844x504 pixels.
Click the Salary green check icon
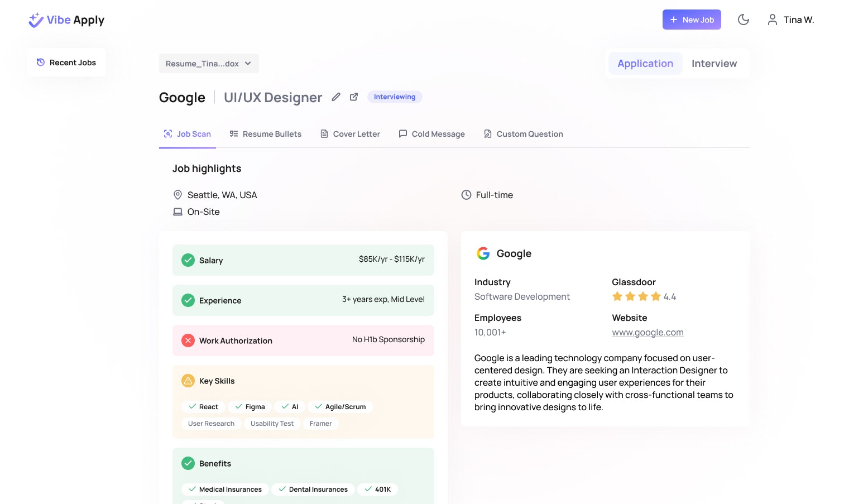(188, 260)
